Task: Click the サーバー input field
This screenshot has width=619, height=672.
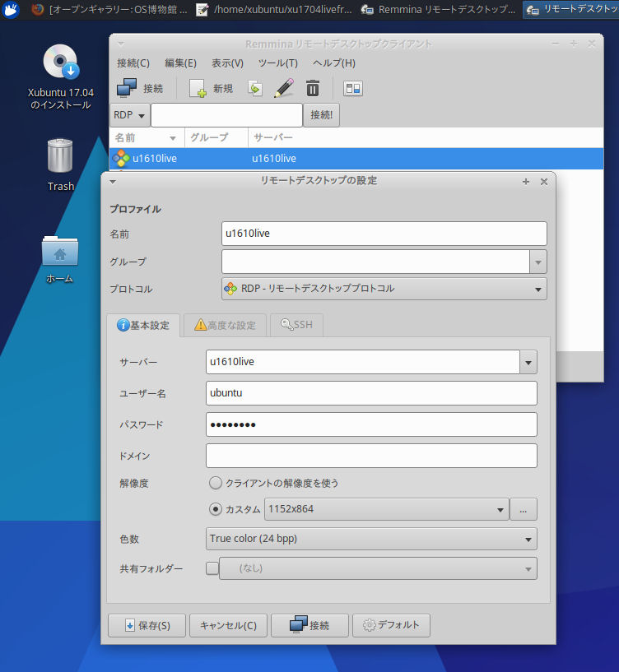Action: click(363, 362)
